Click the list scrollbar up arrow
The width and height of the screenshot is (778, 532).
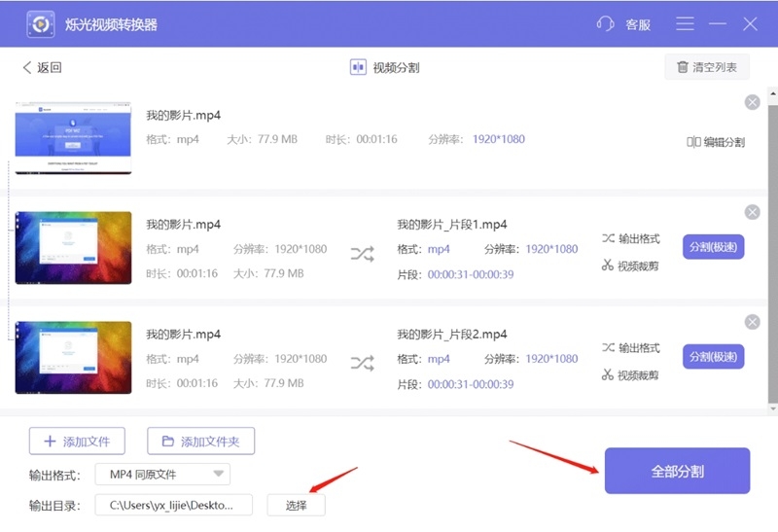[773, 93]
